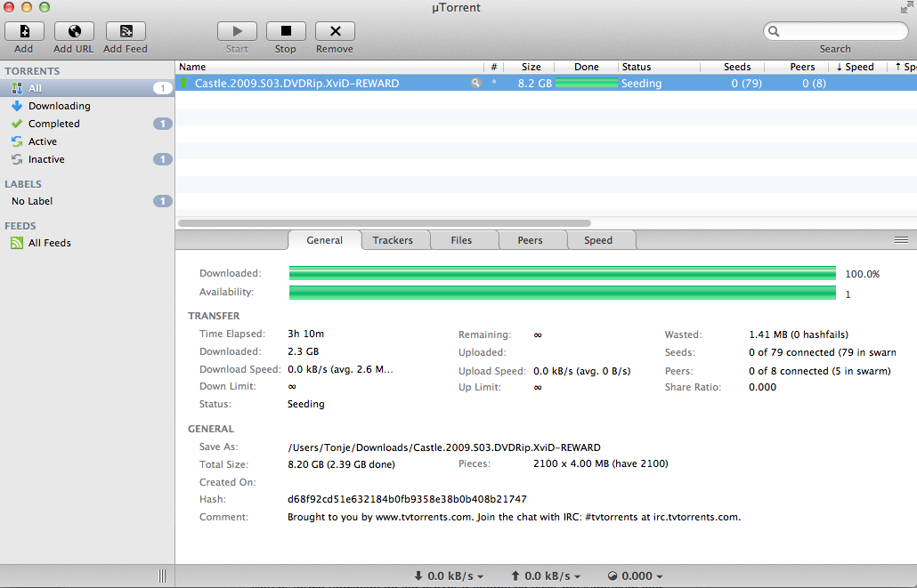
Task: Switch to the Trackers tab
Action: pos(393,240)
